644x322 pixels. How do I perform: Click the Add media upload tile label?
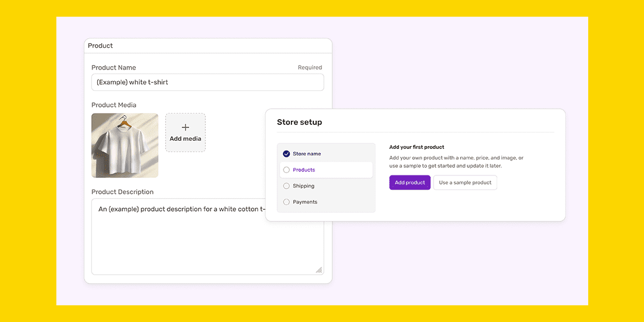[185, 139]
